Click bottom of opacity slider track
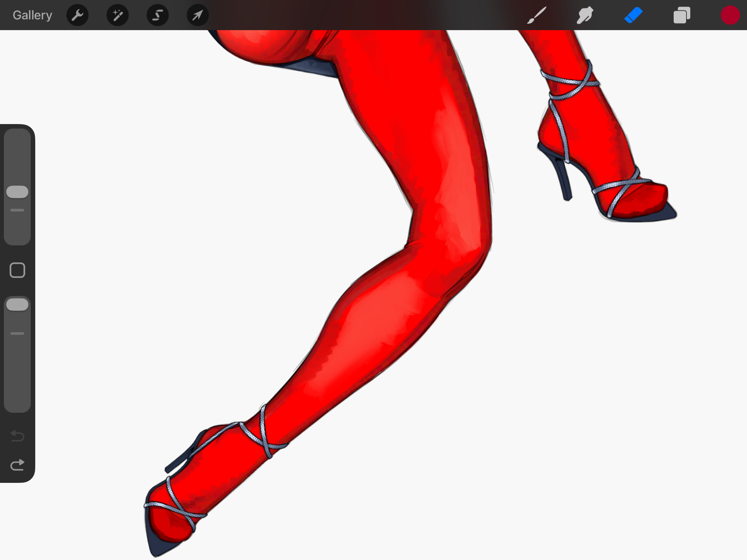The image size is (747, 560). click(17, 405)
